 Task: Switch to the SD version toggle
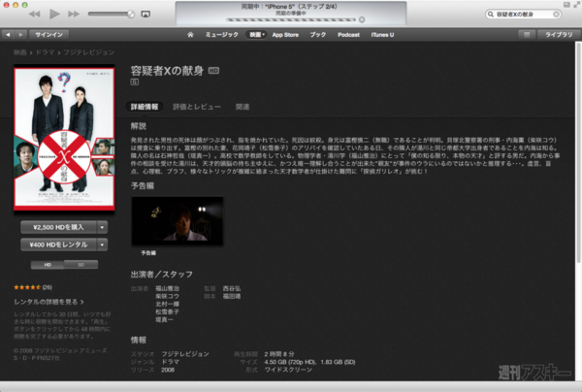[81, 265]
